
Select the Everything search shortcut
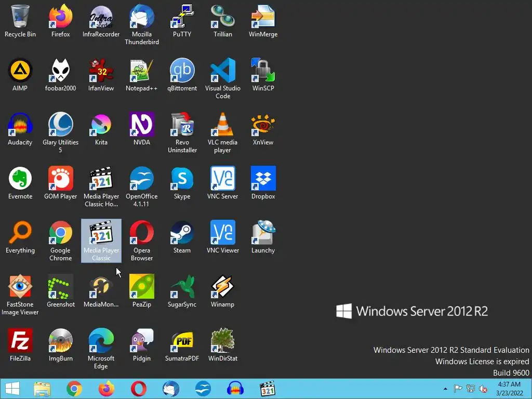[x=20, y=237]
